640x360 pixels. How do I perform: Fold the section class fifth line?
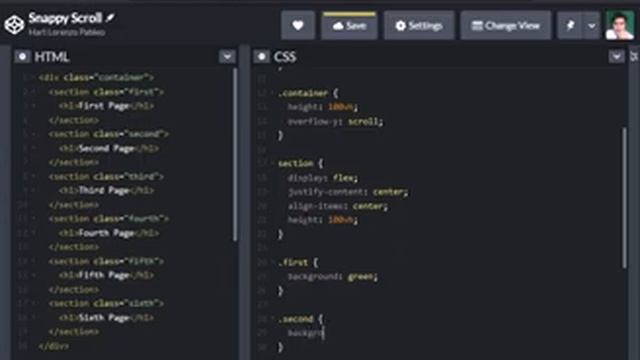pyautogui.click(x=34, y=261)
